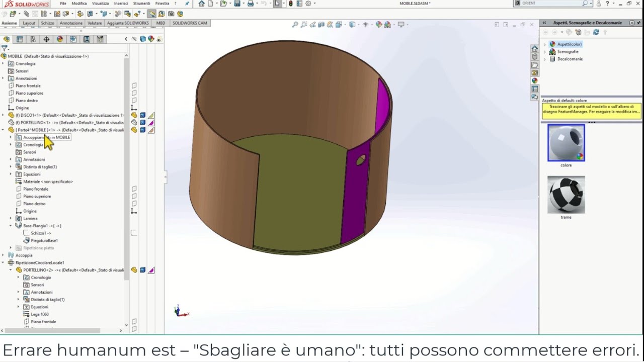
Task: Click the appearance swatch of Parte4^MOBILE row
Action: pos(151,130)
